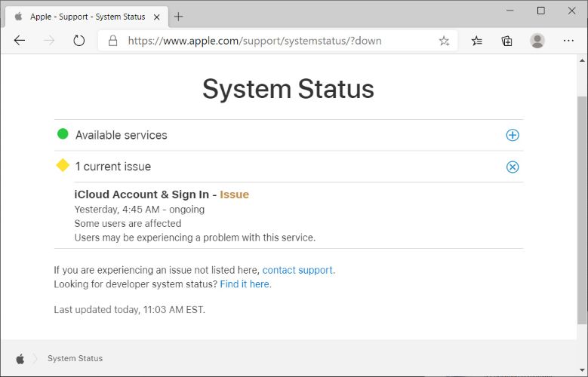Click the System Status breadcrumb link
Viewport: 588px width, 377px height.
75,358
